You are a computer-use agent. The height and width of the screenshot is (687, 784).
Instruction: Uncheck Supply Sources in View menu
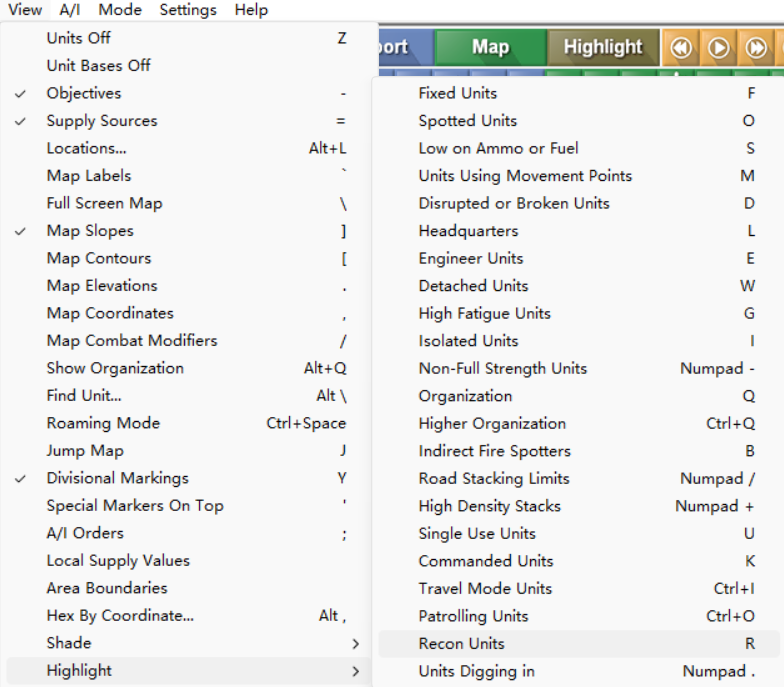[101, 121]
